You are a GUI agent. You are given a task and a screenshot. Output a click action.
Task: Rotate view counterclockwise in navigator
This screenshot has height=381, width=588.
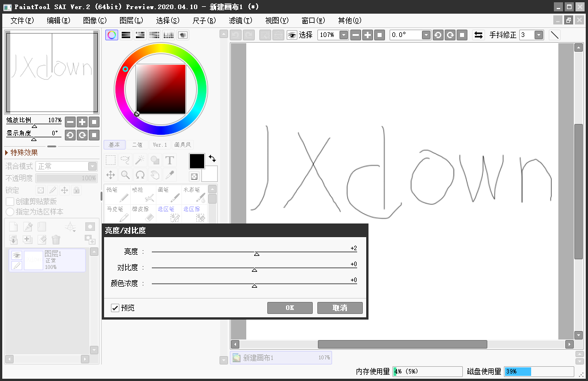pyautogui.click(x=70, y=135)
